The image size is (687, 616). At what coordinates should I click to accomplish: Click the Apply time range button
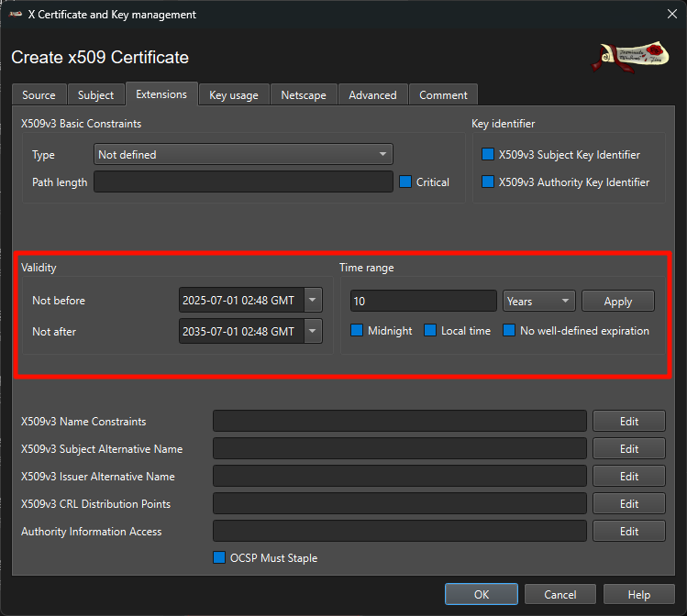click(x=618, y=301)
